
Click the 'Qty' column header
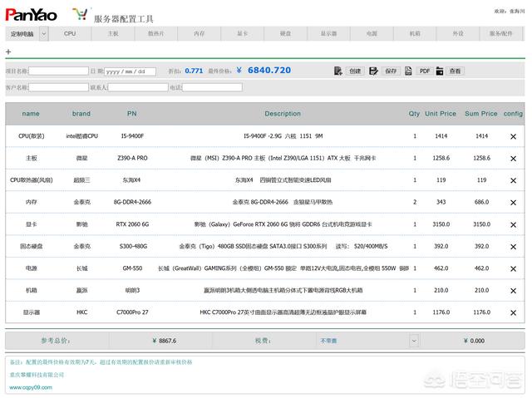click(x=414, y=114)
